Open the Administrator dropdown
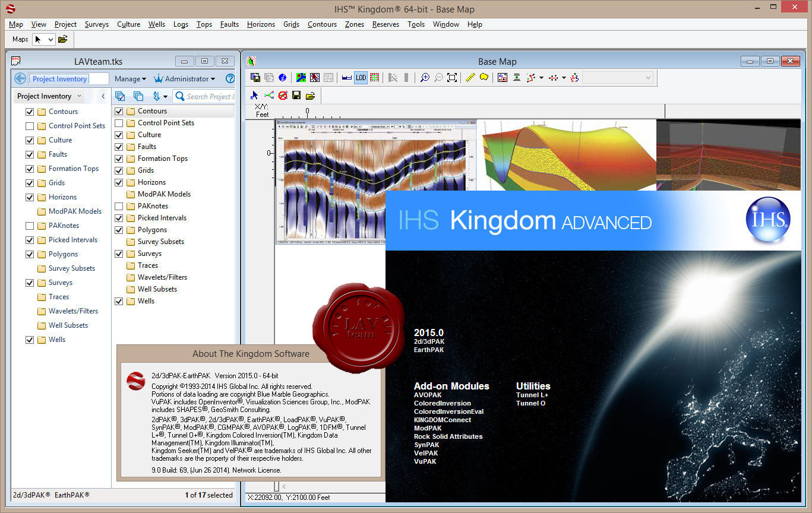812x513 pixels. [x=184, y=78]
